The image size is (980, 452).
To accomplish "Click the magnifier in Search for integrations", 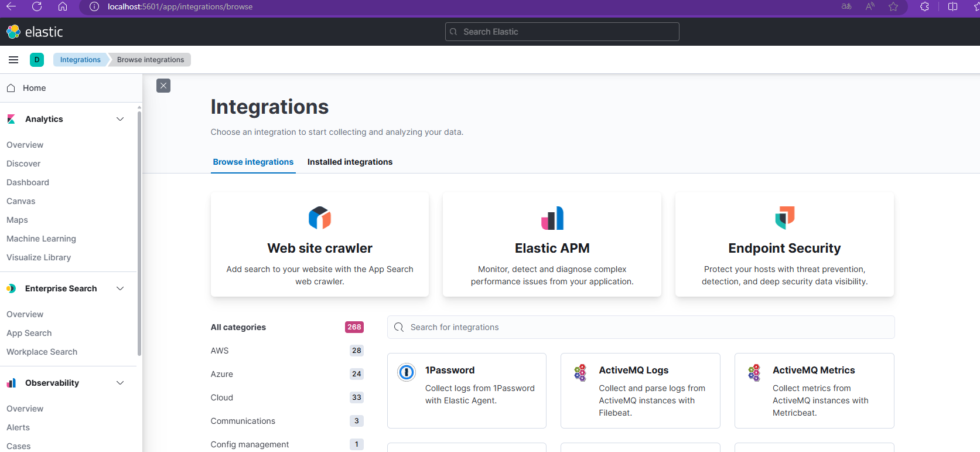I will (399, 327).
